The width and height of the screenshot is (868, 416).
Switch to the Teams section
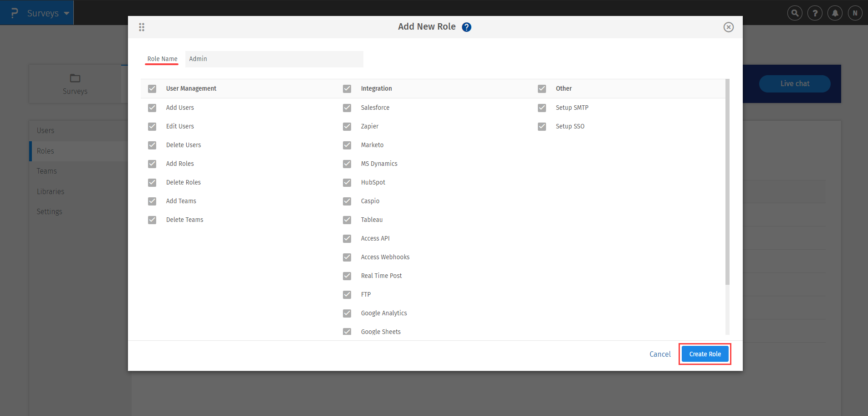click(46, 171)
